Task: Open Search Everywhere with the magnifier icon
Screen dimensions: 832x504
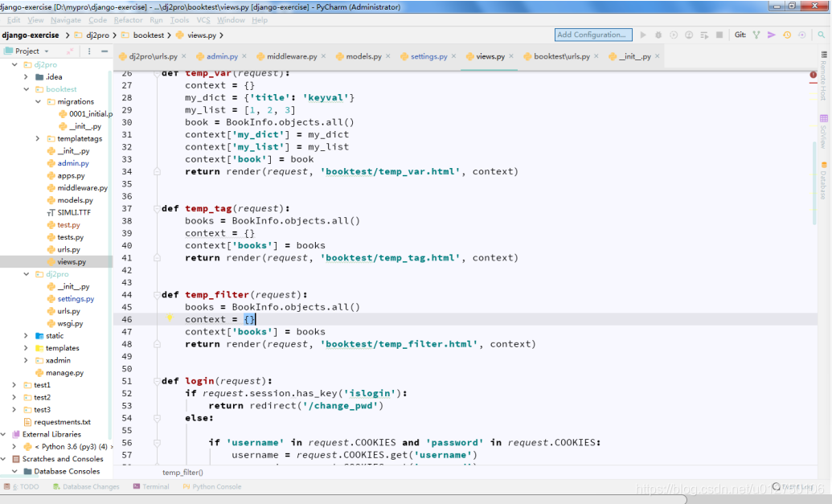Action: point(822,35)
